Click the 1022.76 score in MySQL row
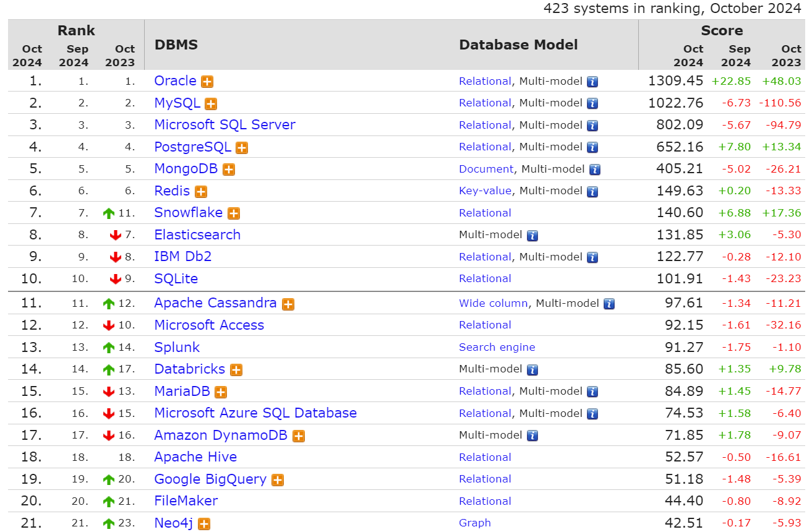The height and width of the screenshot is (532, 812). (676, 103)
